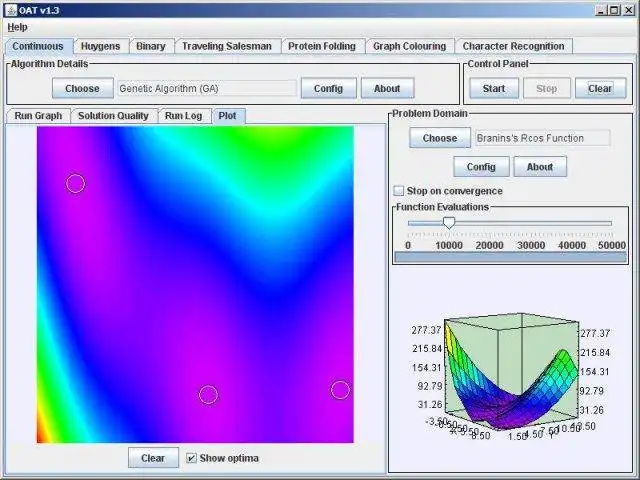Click the Clear button below the plot
Viewport: 640px width, 480px height.
coord(153,458)
